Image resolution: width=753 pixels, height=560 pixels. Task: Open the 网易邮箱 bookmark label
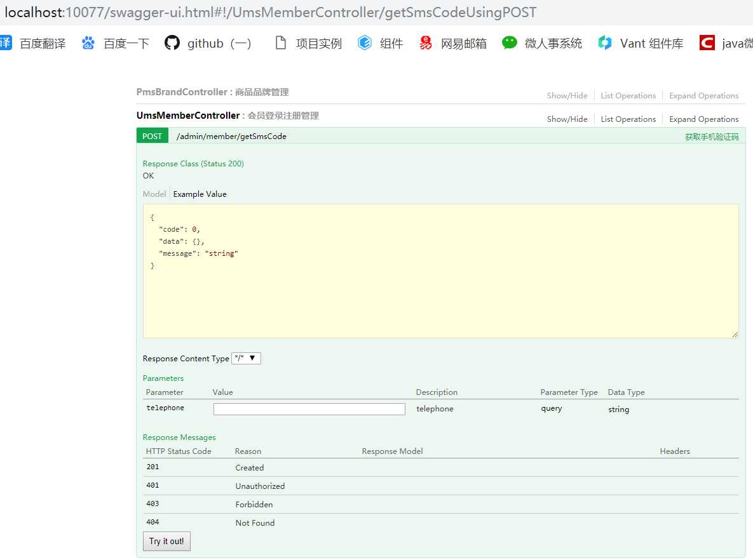463,44
